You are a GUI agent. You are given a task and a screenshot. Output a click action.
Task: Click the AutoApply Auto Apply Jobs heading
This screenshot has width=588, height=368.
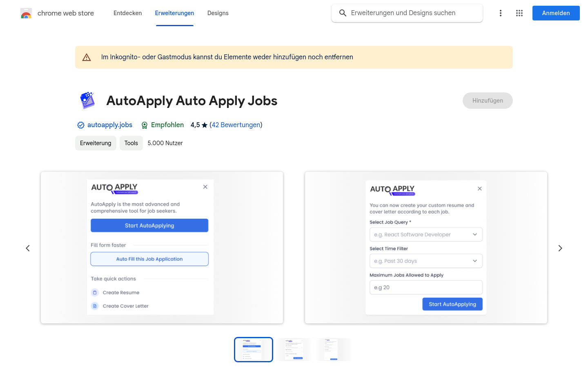point(192,101)
